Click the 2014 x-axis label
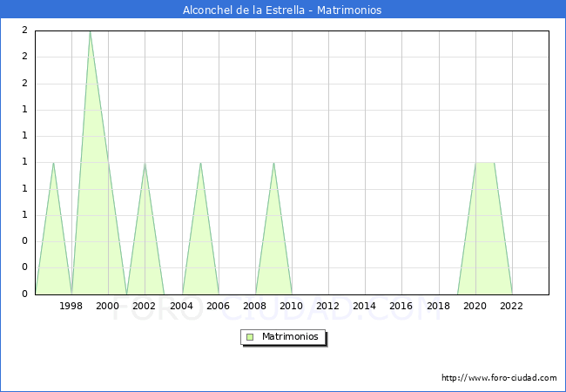This screenshot has width=566, height=392. [365, 306]
